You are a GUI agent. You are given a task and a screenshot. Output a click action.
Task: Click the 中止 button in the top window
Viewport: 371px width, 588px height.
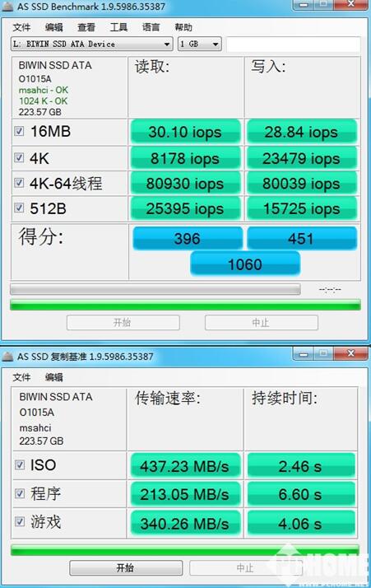pos(262,323)
